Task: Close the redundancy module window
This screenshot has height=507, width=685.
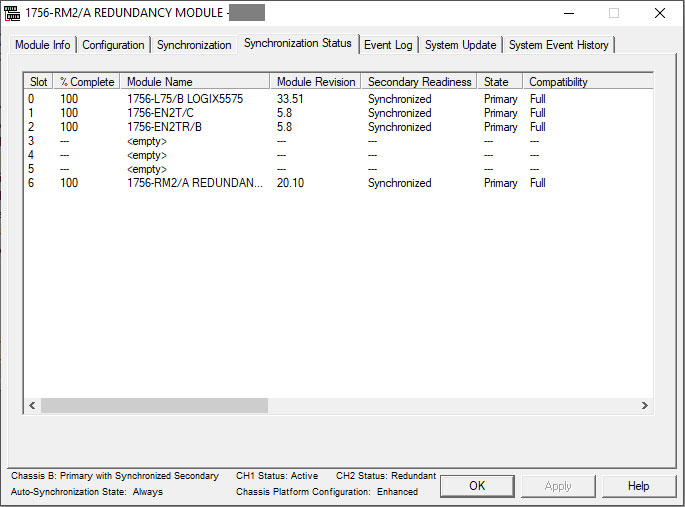Action: [x=660, y=13]
